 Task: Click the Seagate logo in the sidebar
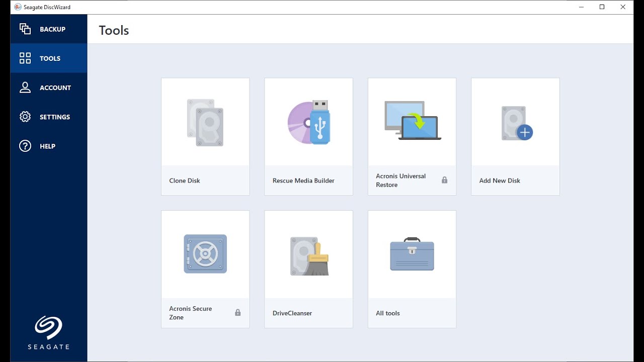(48, 332)
